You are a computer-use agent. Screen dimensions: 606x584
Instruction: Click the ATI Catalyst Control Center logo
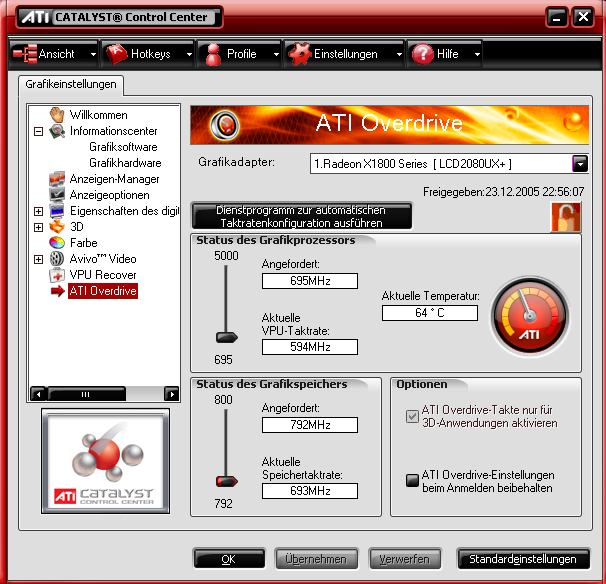[106, 461]
